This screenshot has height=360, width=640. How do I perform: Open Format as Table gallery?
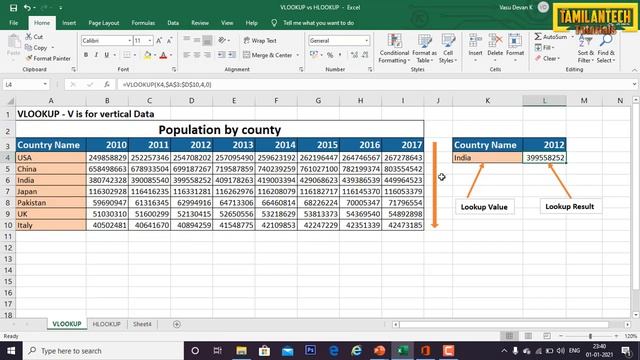click(x=424, y=49)
